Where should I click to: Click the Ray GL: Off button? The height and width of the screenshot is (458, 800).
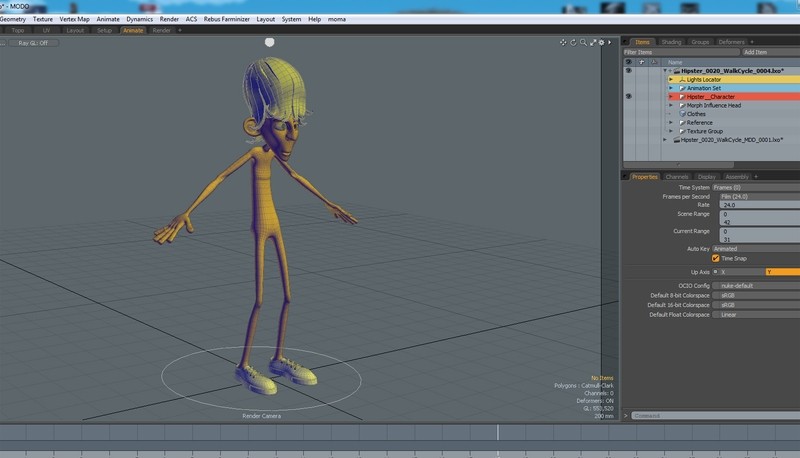(31, 43)
